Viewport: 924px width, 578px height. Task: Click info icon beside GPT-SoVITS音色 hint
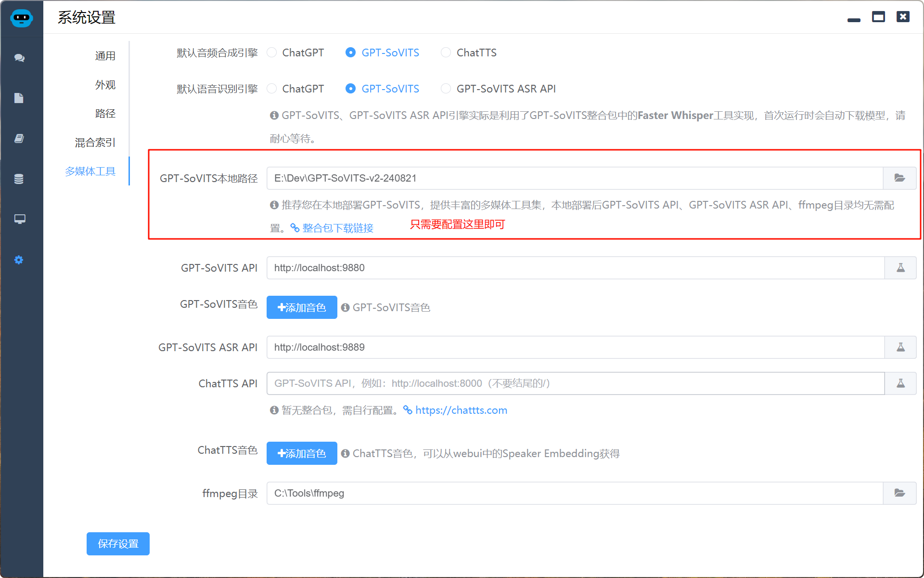pos(345,307)
